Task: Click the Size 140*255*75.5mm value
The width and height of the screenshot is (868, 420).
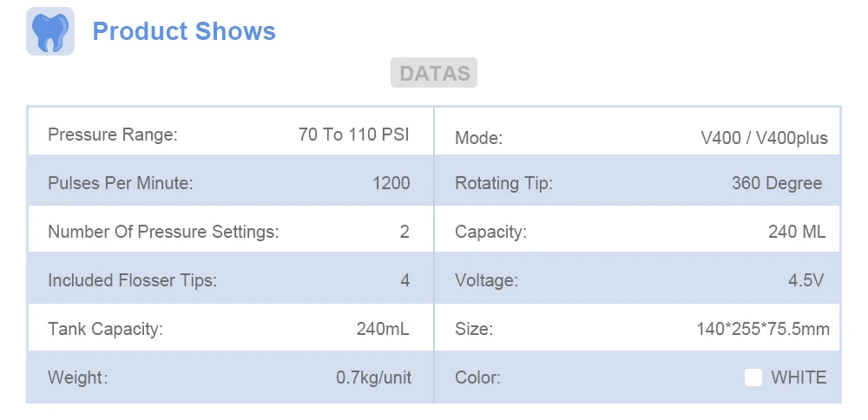Action: pos(763,329)
